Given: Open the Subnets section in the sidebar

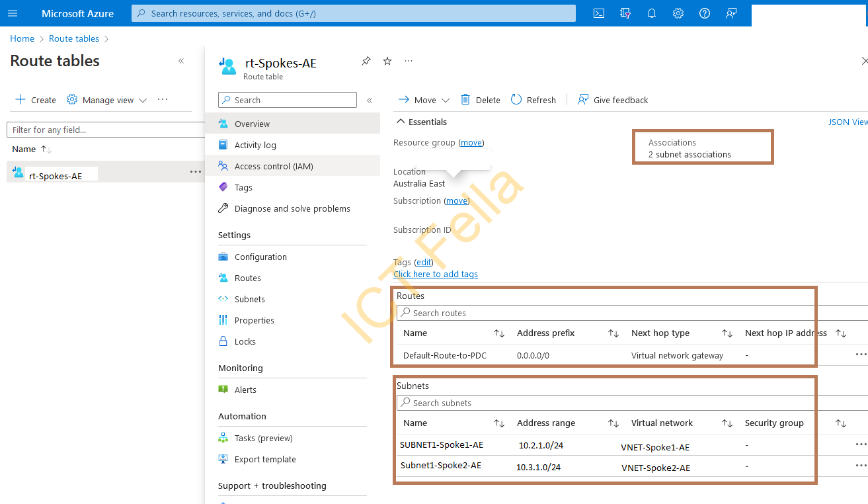Looking at the screenshot, I should tap(250, 299).
